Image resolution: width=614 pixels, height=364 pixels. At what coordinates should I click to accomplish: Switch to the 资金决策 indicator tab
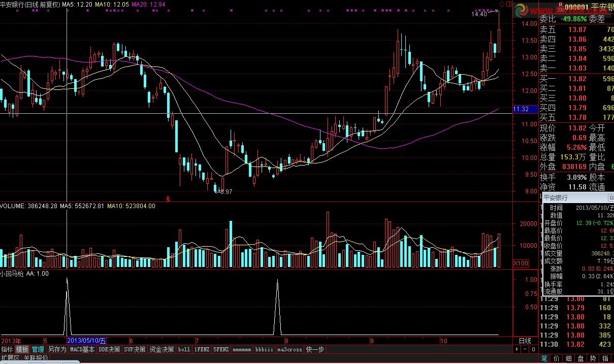pyautogui.click(x=162, y=349)
